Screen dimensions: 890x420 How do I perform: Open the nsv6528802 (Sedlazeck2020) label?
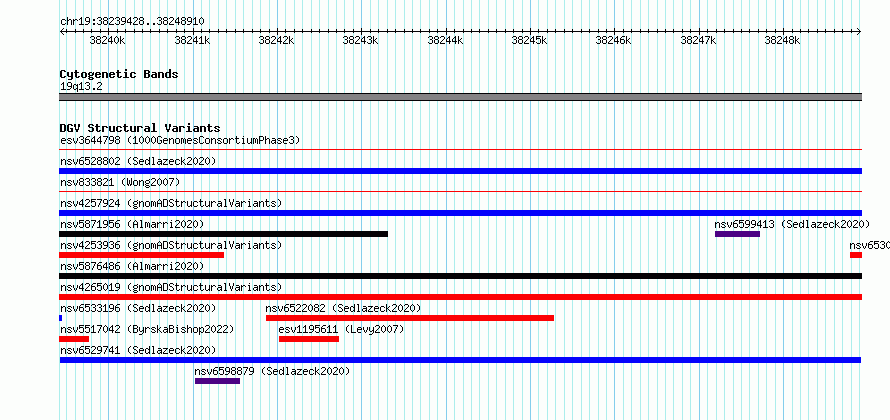pos(138,161)
